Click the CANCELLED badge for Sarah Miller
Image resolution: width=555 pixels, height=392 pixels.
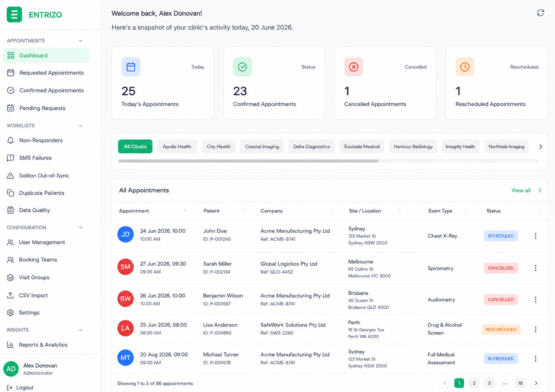[501, 268]
